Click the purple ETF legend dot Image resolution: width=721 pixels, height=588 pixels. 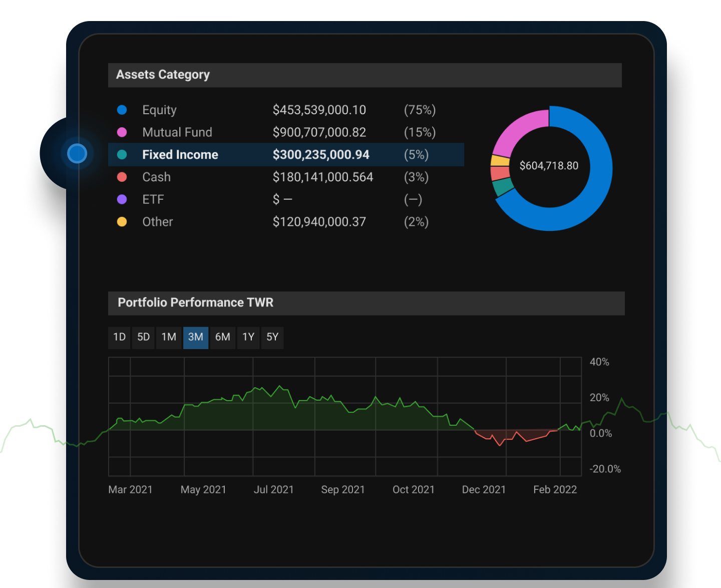click(122, 199)
